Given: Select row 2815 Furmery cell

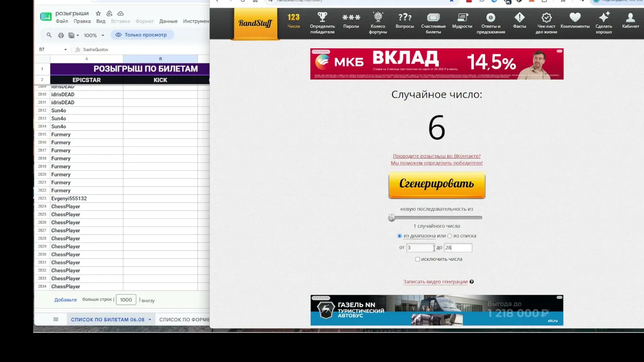Looking at the screenshot, I should [87, 135].
